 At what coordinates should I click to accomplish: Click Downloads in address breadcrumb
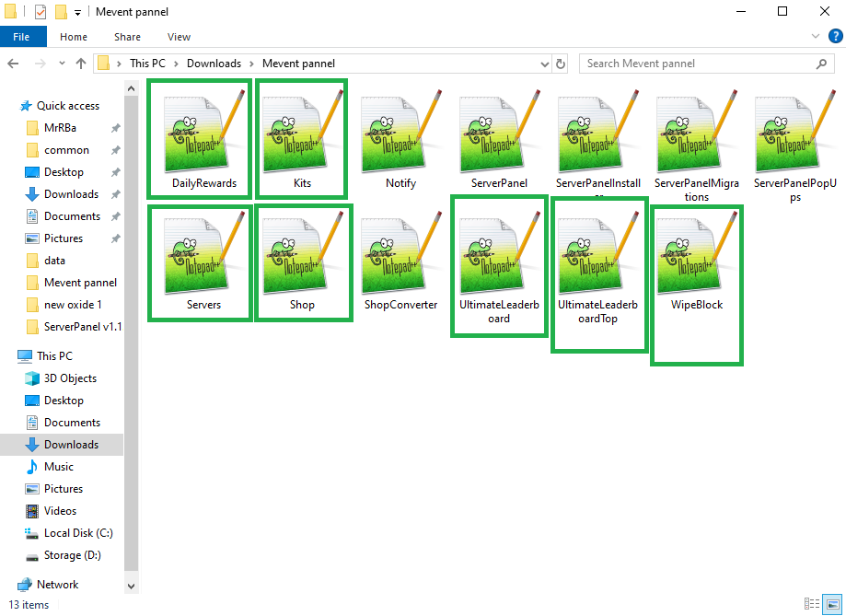click(214, 64)
